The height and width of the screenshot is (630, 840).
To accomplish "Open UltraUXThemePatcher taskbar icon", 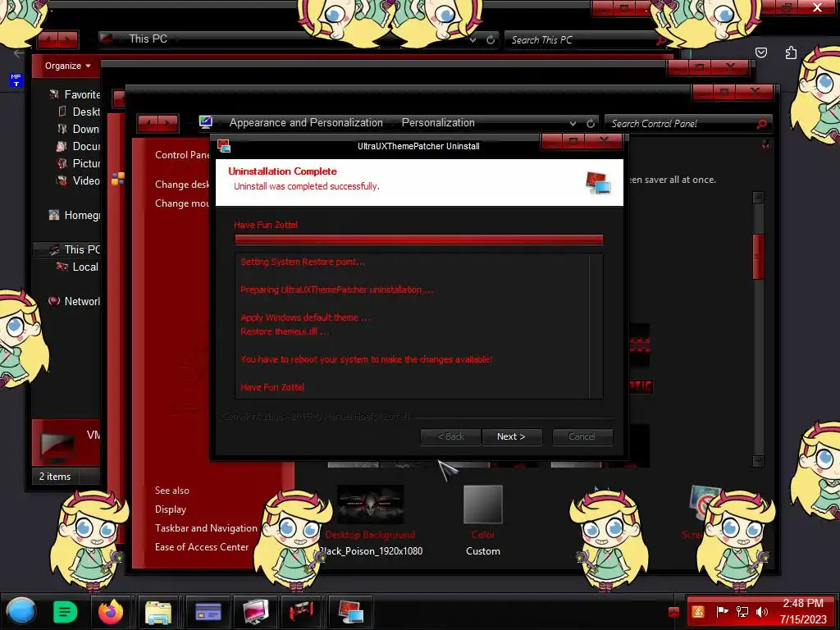I will tap(350, 612).
